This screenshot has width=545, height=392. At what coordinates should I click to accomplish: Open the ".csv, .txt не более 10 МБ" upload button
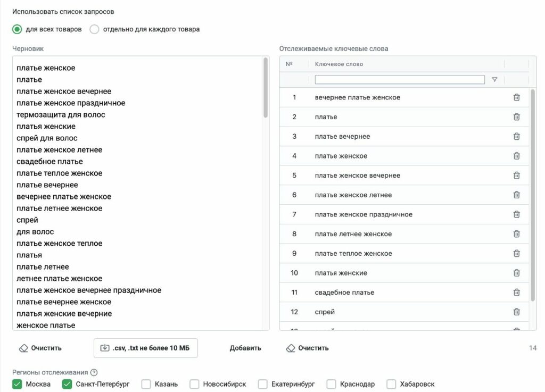145,348
